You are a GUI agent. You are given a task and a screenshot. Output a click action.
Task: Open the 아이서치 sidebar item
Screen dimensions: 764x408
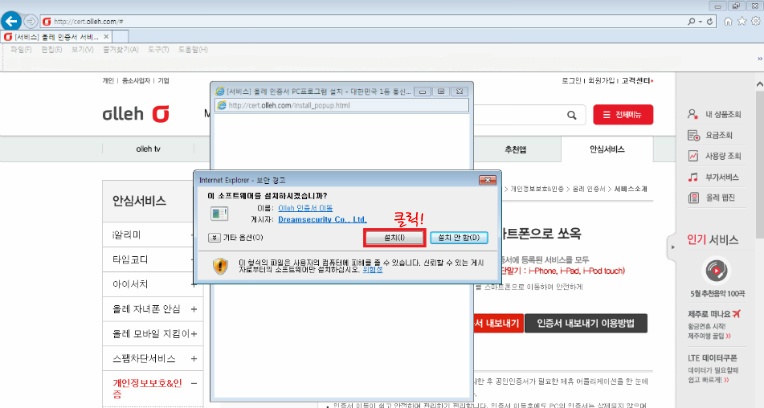[130, 284]
